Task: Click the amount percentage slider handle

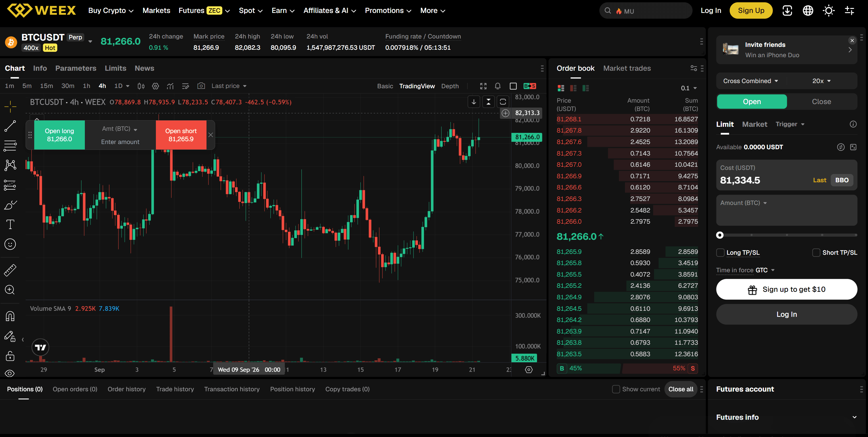Action: pyautogui.click(x=720, y=235)
